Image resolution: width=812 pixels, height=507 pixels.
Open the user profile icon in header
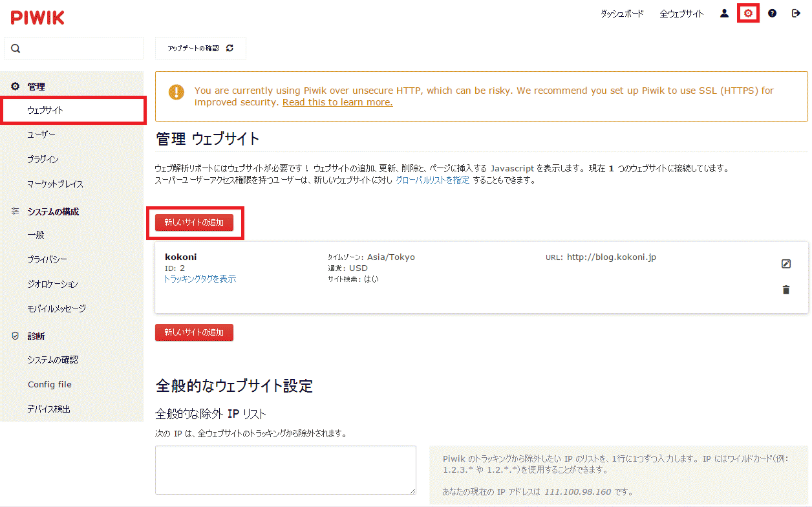[x=724, y=13]
